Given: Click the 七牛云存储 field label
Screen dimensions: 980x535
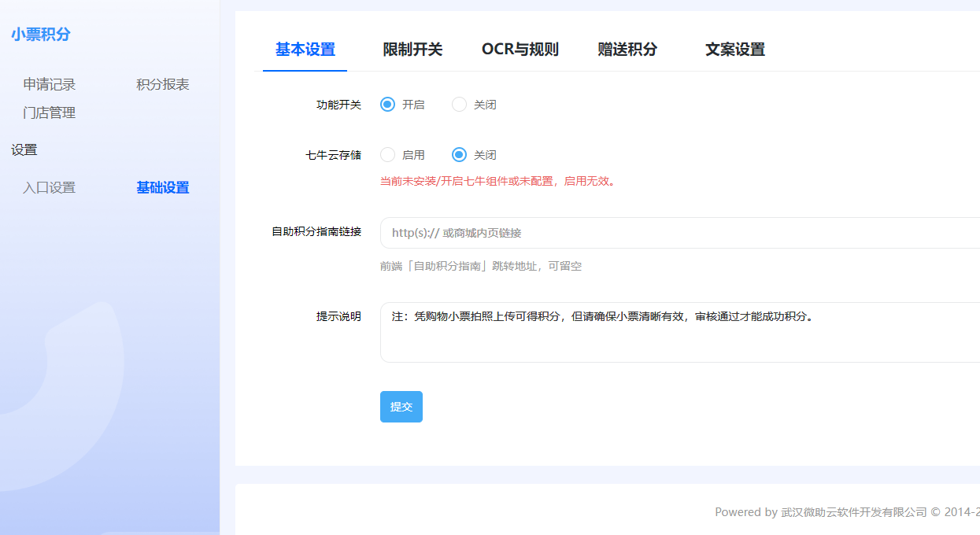Looking at the screenshot, I should [x=333, y=155].
